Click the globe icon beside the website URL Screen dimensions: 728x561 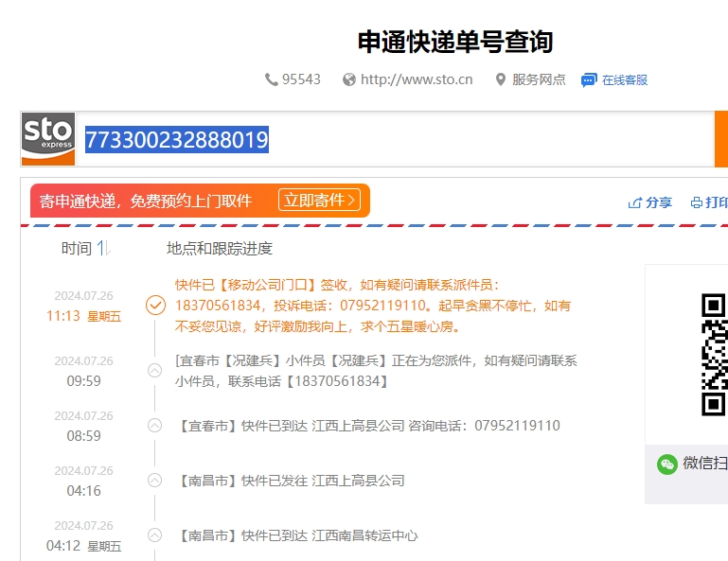[x=349, y=79]
